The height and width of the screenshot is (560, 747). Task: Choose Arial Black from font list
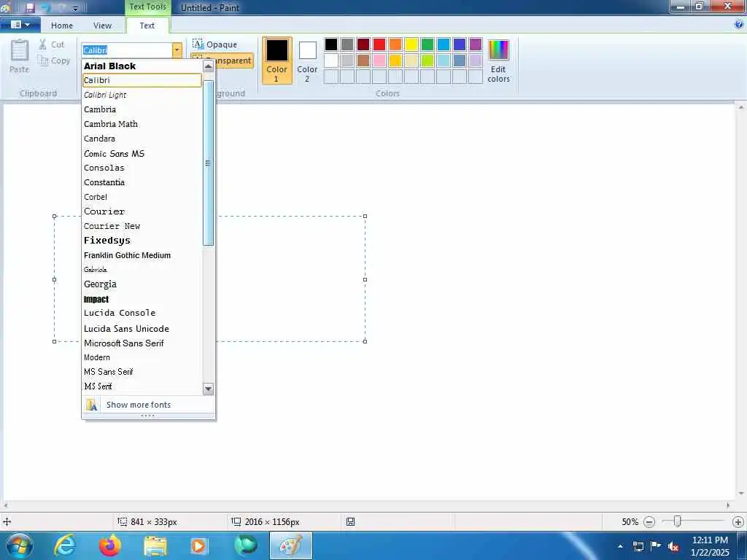142,66
